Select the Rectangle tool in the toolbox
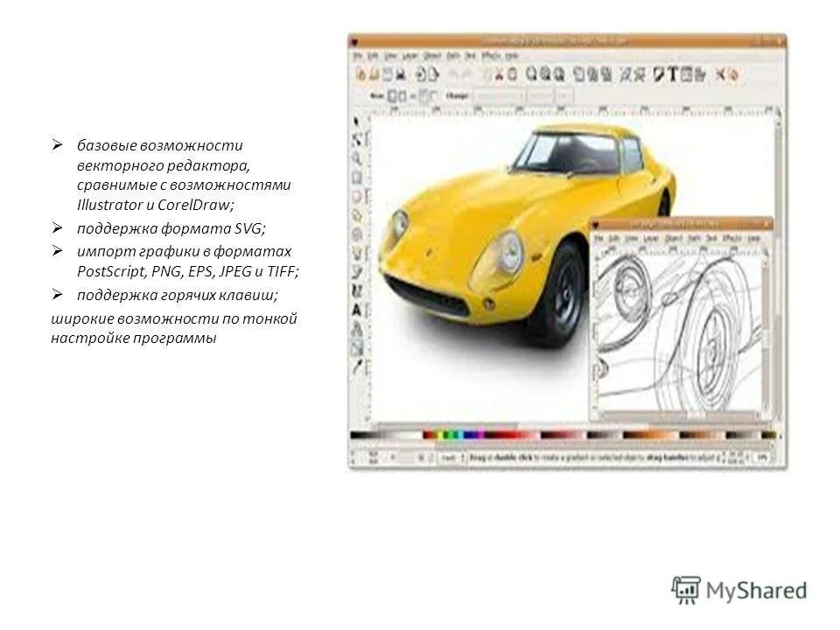Viewport: 840px width, 630px height. point(356,178)
